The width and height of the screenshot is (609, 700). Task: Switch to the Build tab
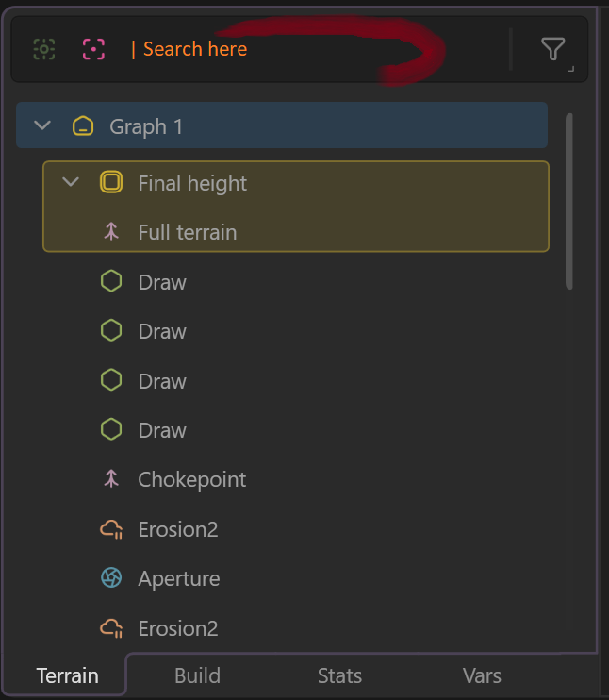(197, 675)
